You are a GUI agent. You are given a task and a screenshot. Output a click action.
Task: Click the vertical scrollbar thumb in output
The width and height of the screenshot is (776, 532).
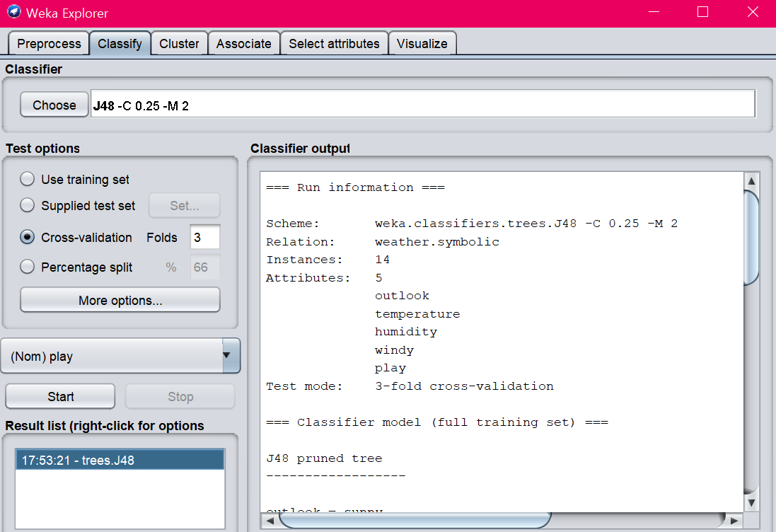tap(751, 238)
